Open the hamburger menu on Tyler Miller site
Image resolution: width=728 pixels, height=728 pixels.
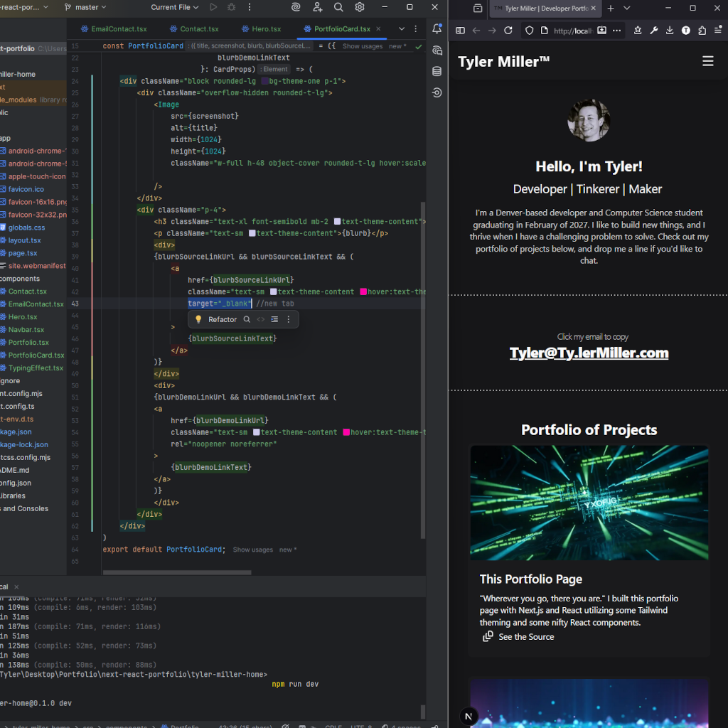click(707, 61)
